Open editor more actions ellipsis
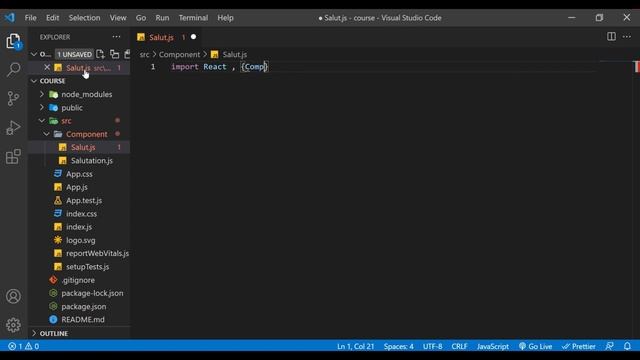The image size is (640, 360). (627, 37)
